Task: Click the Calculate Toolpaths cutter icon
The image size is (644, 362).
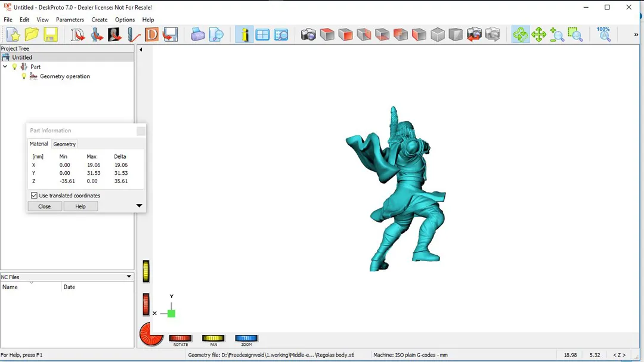Action: (x=134, y=35)
